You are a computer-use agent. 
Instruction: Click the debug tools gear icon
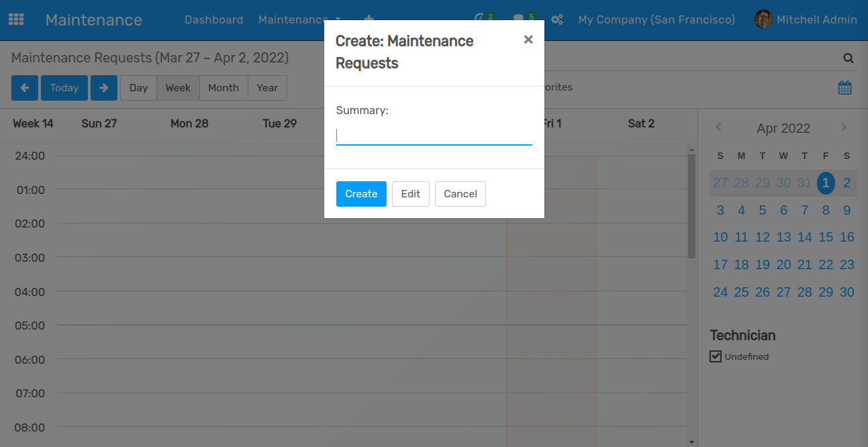(557, 19)
